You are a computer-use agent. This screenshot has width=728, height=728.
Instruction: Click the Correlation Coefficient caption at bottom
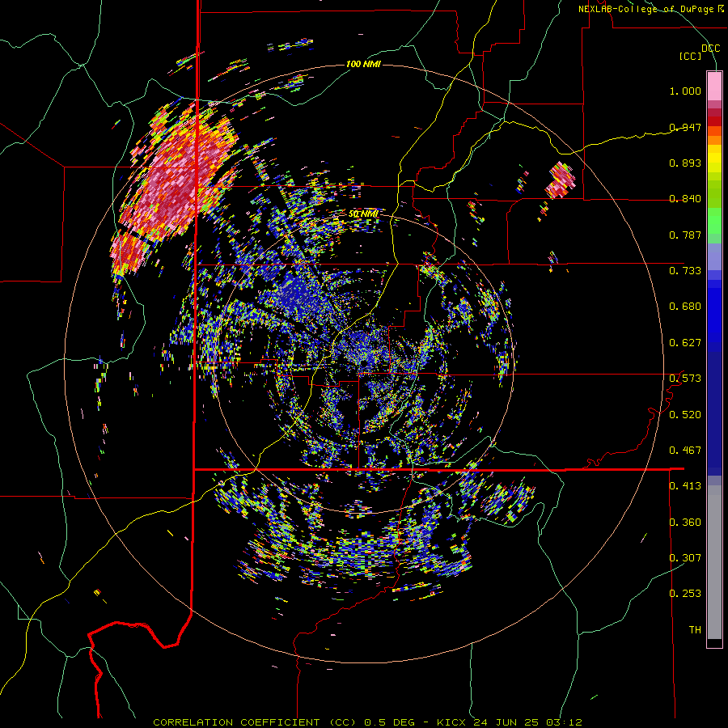pos(367,722)
